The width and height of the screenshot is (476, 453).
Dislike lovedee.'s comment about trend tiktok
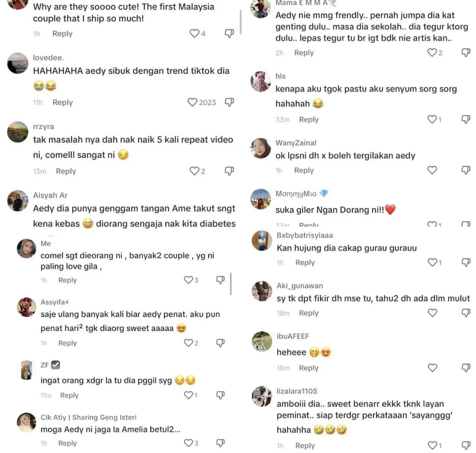[229, 102]
